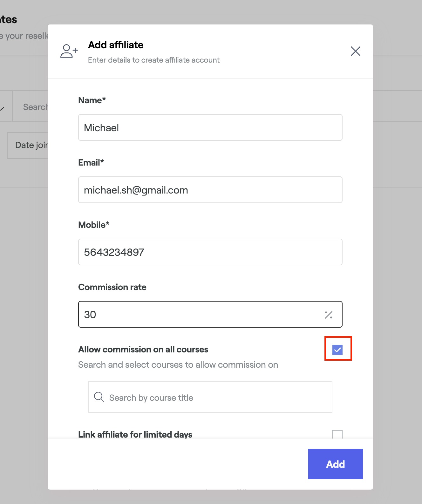This screenshot has height=504, width=422.
Task: Click the percent icon in Commission rate
Action: [329, 315]
